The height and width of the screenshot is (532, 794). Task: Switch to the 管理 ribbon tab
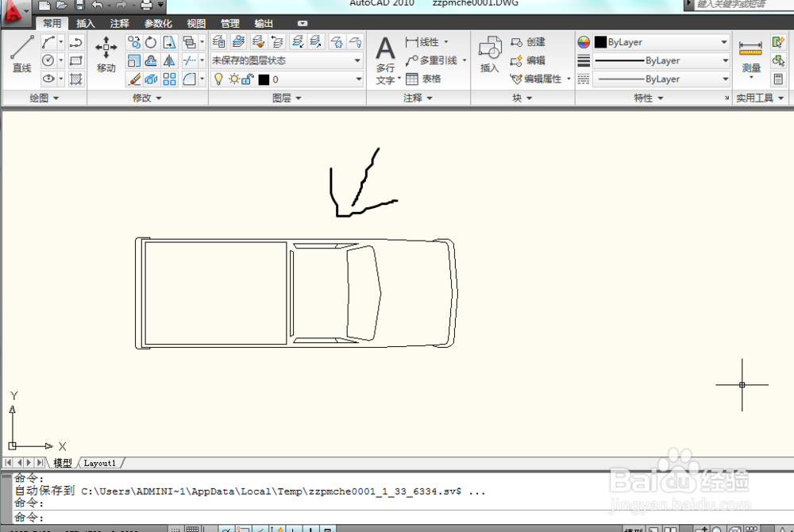point(230,23)
